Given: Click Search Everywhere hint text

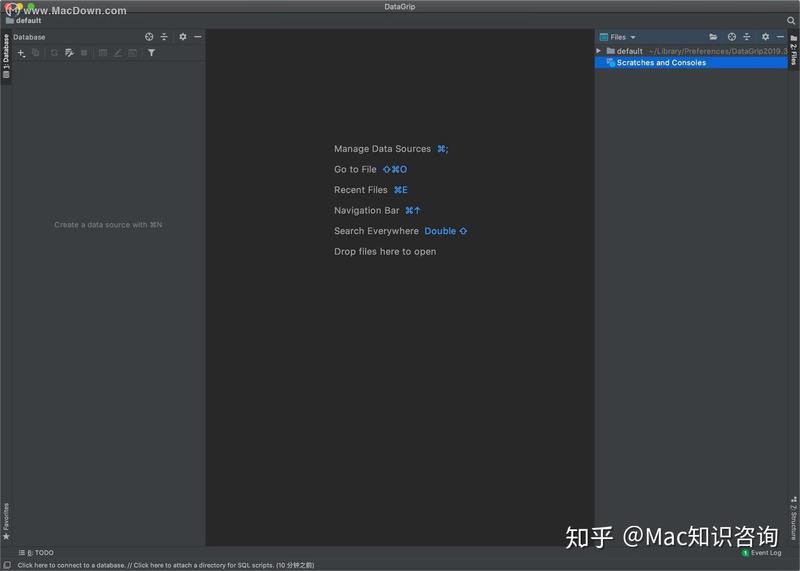Looking at the screenshot, I should pos(376,231).
